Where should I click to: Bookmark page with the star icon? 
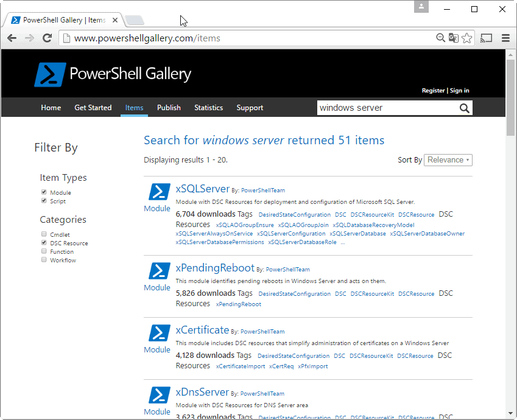pyautogui.click(x=466, y=38)
